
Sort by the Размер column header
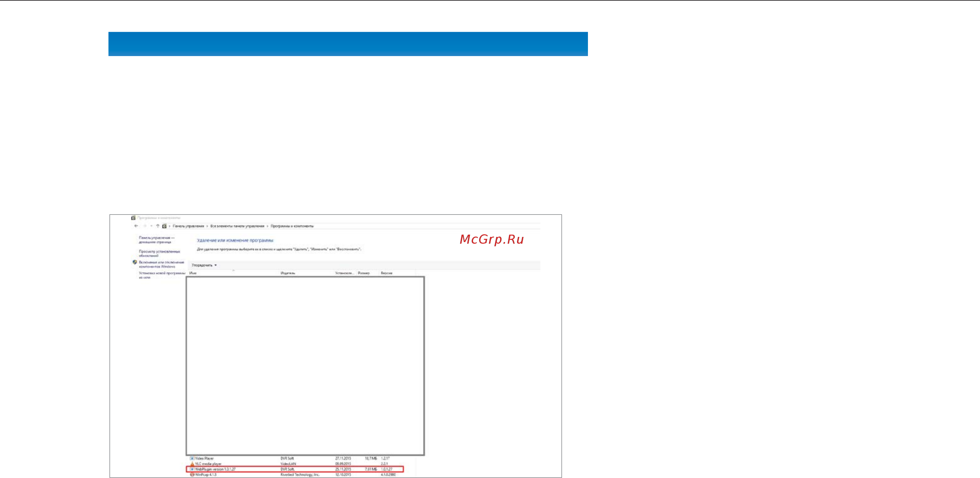pyautogui.click(x=364, y=273)
